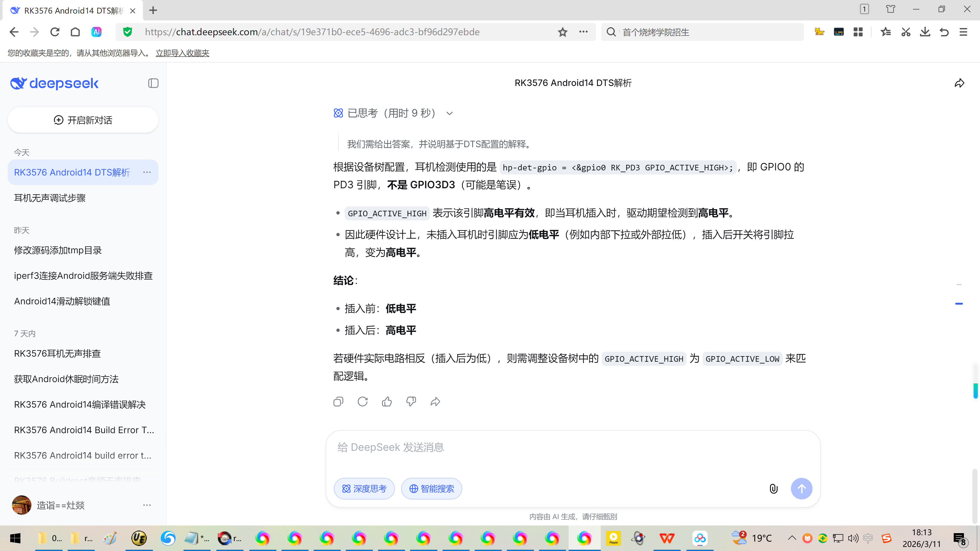Screen dimensions: 980x551
Task: Attach a file with paperclip icon
Action: tap(774, 489)
